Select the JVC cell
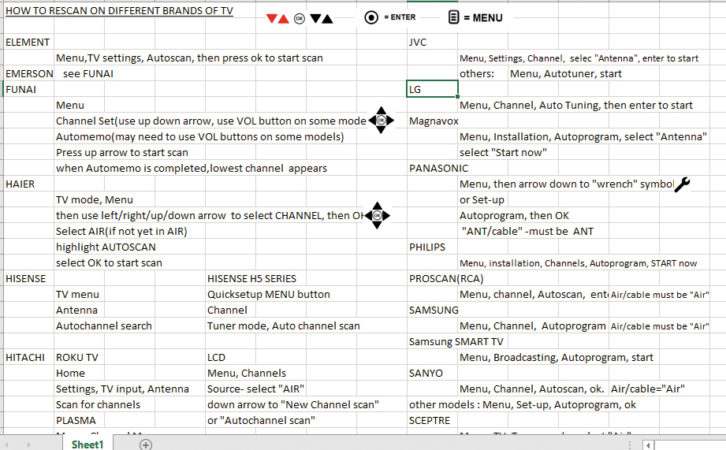Image resolution: width=726 pixels, height=450 pixels. tap(418, 42)
